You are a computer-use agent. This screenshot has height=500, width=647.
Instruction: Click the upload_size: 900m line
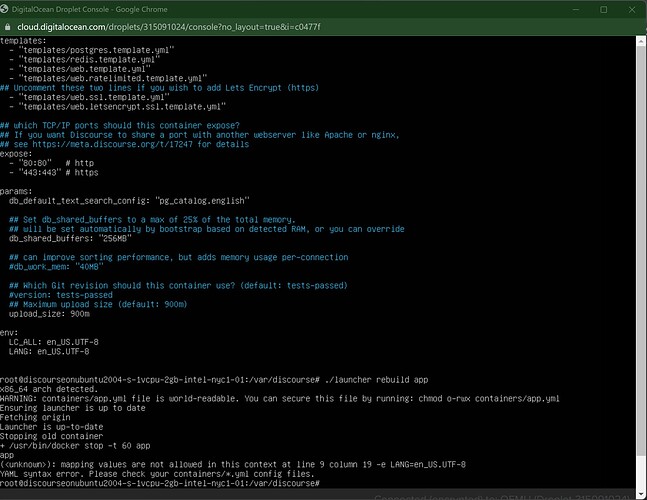tap(50, 314)
